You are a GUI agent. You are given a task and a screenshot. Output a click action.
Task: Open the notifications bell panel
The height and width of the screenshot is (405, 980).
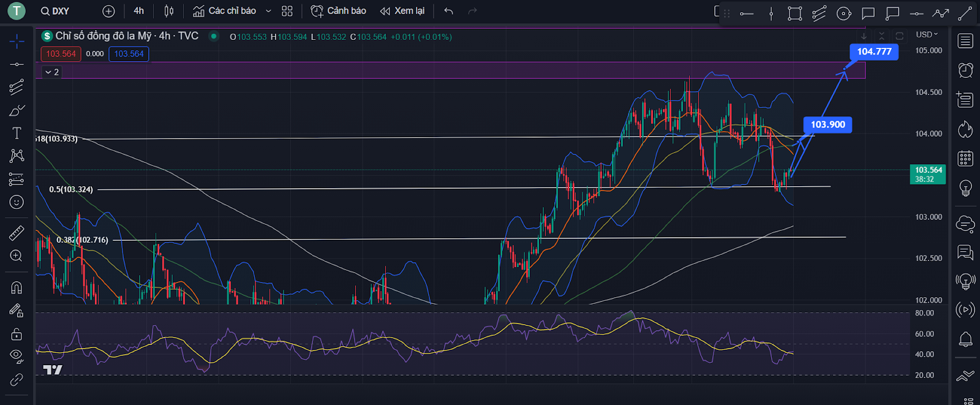click(x=965, y=339)
